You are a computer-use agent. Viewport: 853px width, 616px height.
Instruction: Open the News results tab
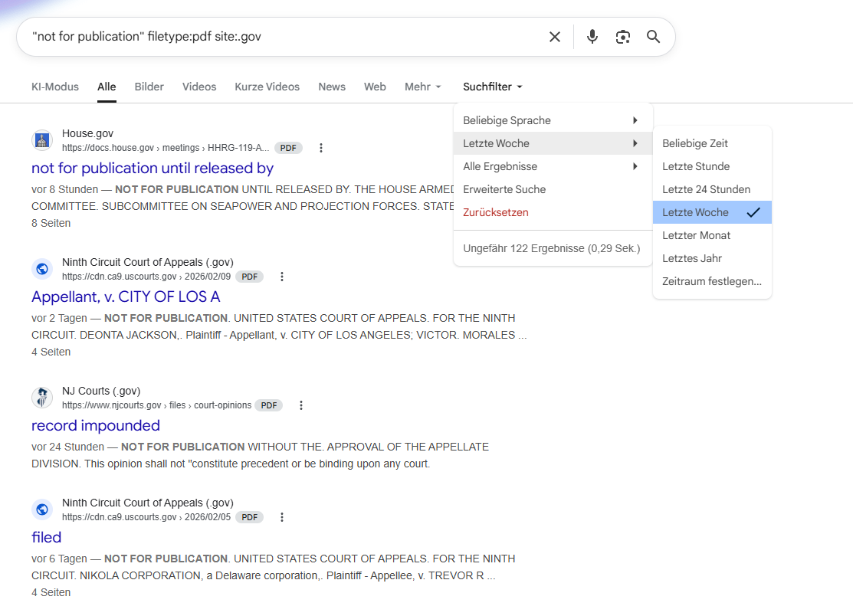coord(332,87)
